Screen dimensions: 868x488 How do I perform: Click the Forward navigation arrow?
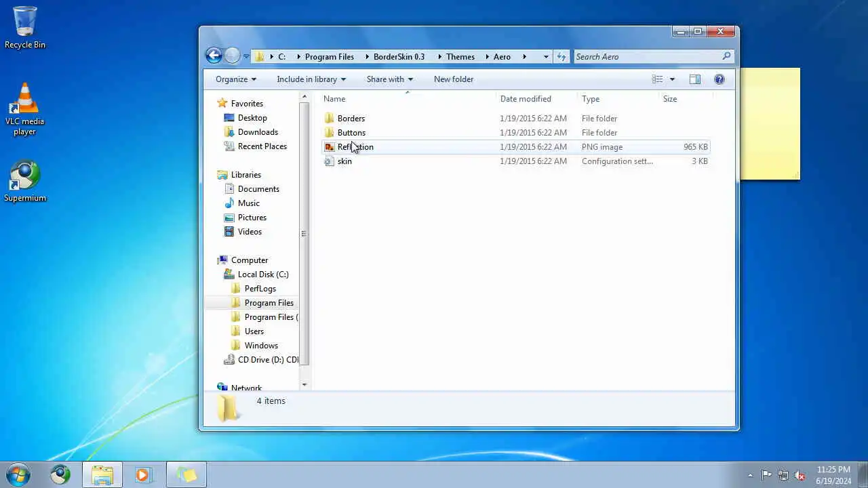click(232, 56)
